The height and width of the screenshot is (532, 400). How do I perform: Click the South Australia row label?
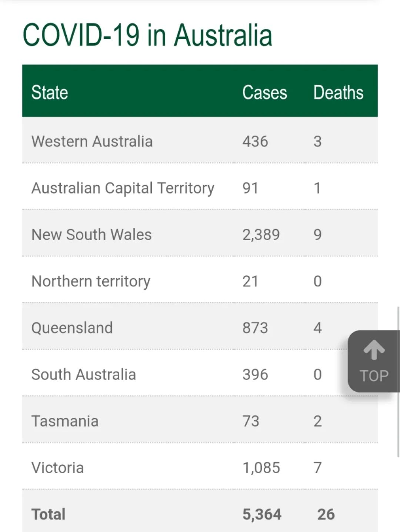(84, 374)
